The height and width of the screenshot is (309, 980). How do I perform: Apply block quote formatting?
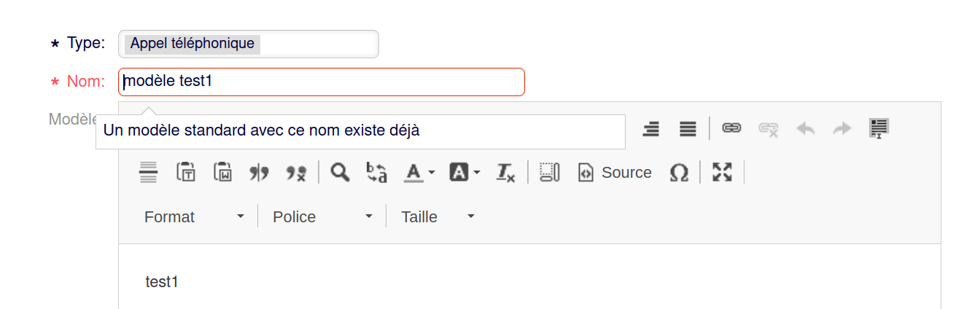259,173
